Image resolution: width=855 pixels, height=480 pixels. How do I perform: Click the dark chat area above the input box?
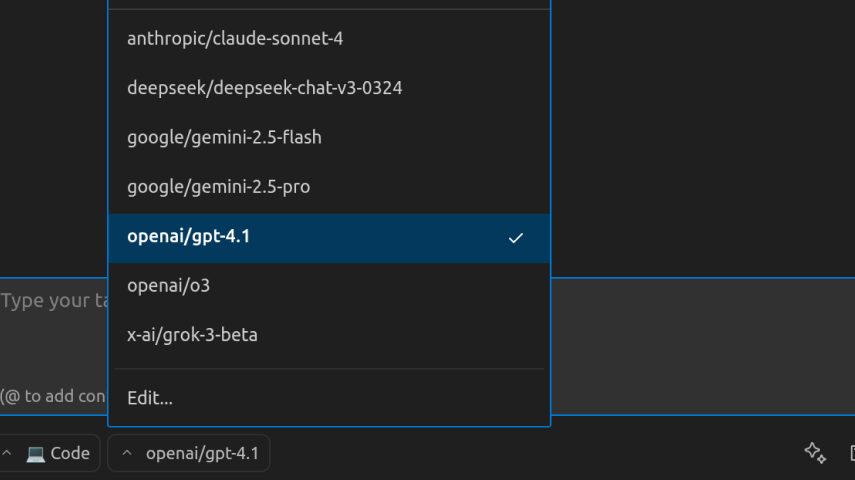pos(703,139)
